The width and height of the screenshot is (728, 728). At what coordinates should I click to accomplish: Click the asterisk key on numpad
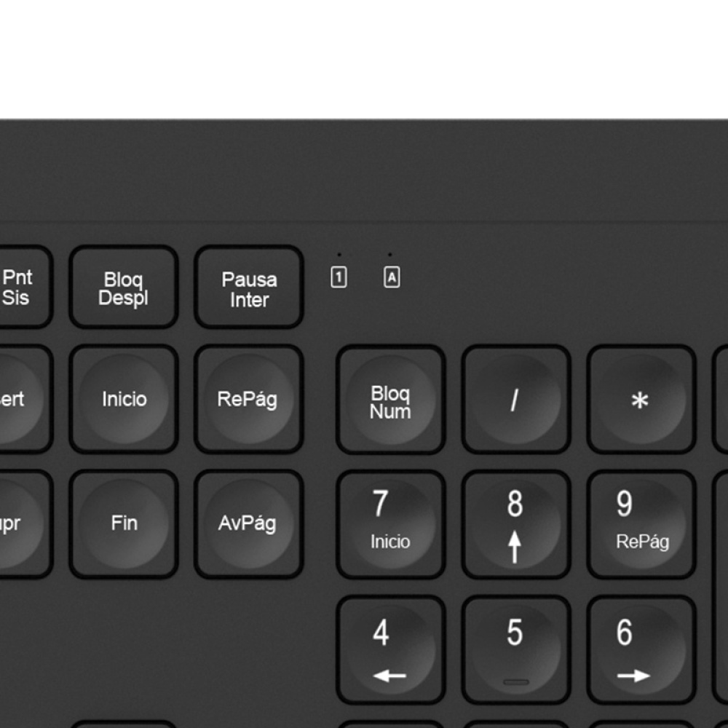641,399
